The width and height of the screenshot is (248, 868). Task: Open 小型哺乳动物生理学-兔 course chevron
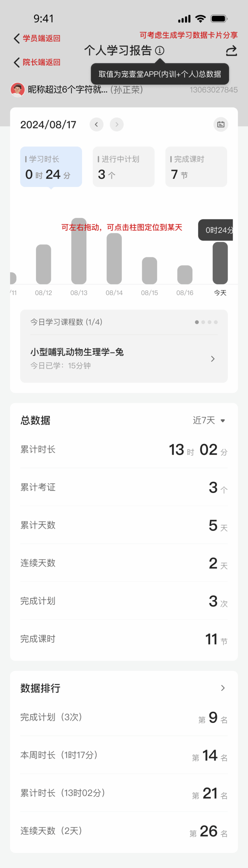213,359
